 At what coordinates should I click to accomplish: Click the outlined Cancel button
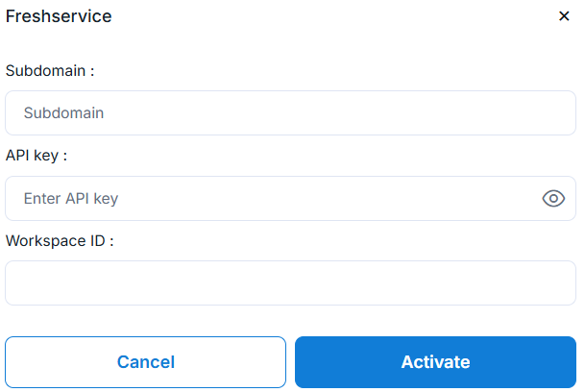tap(146, 362)
